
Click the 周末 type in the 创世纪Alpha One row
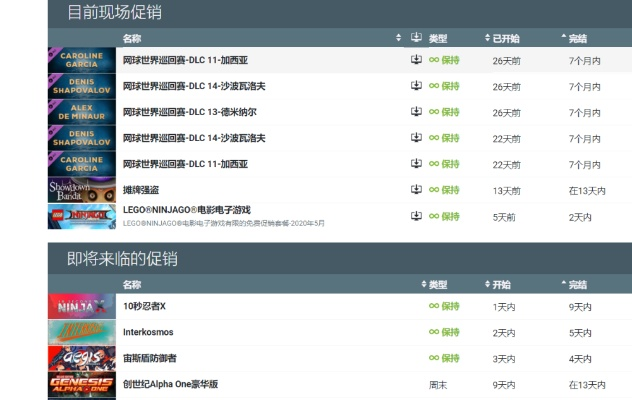pos(438,385)
